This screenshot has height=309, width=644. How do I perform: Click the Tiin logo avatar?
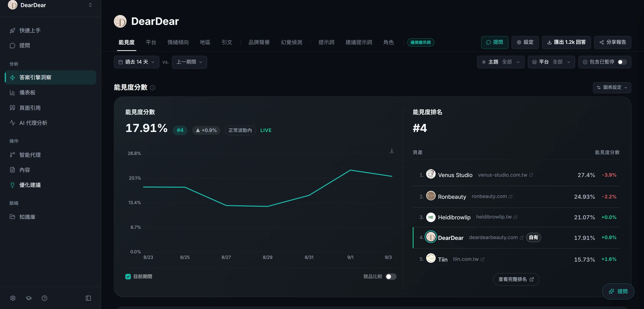[430, 258]
